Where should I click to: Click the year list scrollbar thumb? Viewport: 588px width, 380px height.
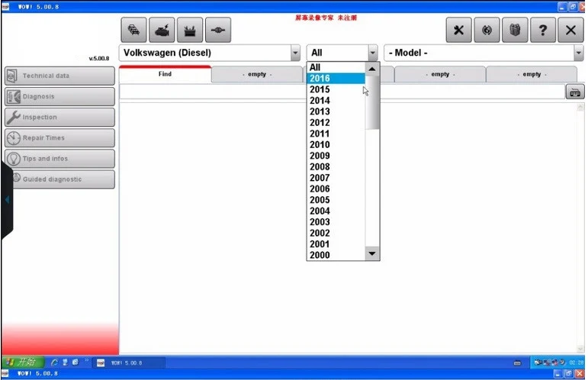coord(372,102)
